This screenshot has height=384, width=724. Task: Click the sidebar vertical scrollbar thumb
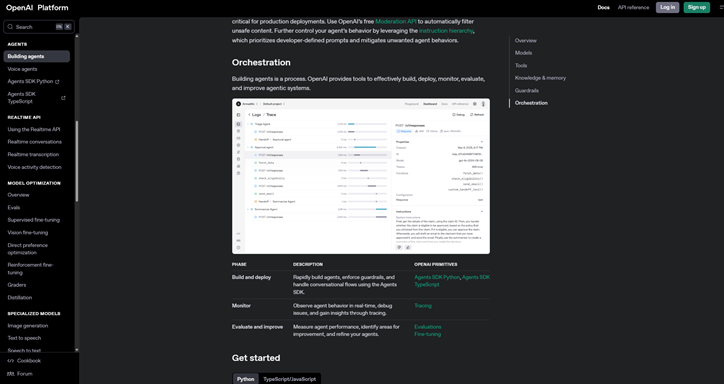pos(77,161)
